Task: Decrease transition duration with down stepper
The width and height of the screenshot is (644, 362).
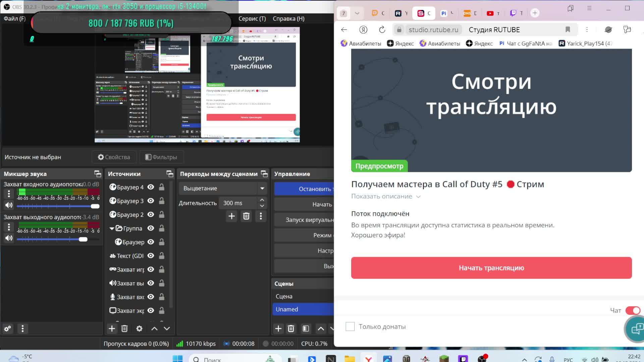Action: coord(262,206)
